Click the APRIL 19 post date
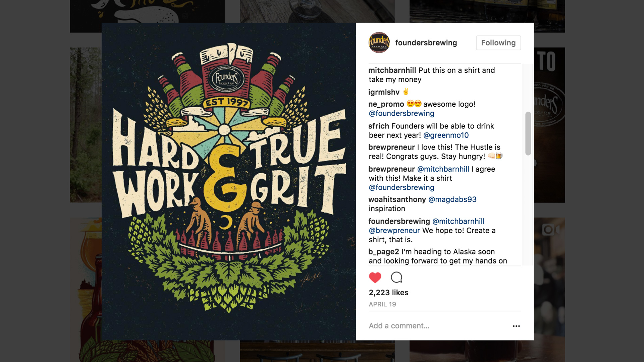644x362 pixels. point(382,304)
